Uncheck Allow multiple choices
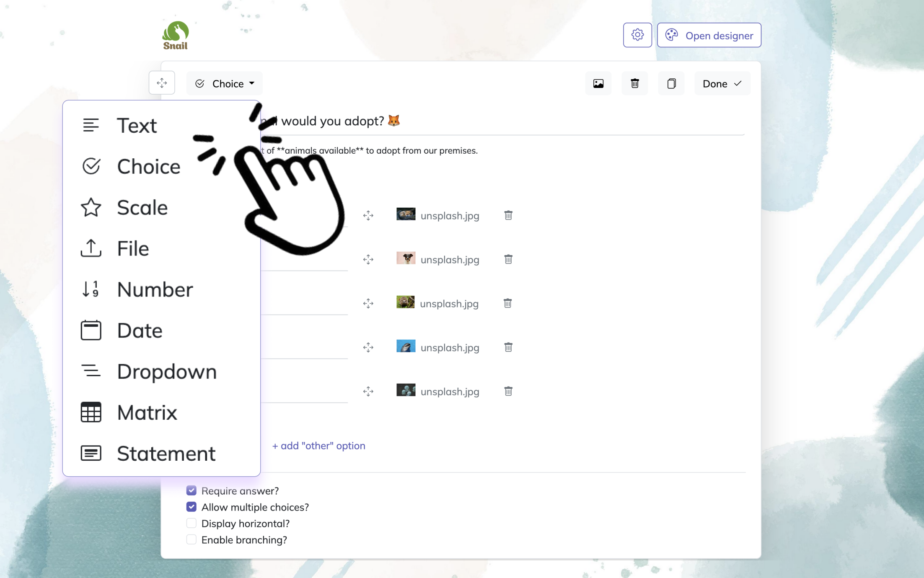 pyautogui.click(x=192, y=507)
